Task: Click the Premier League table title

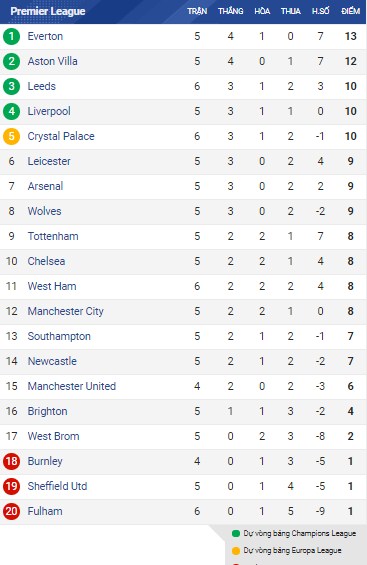Action: (x=48, y=11)
